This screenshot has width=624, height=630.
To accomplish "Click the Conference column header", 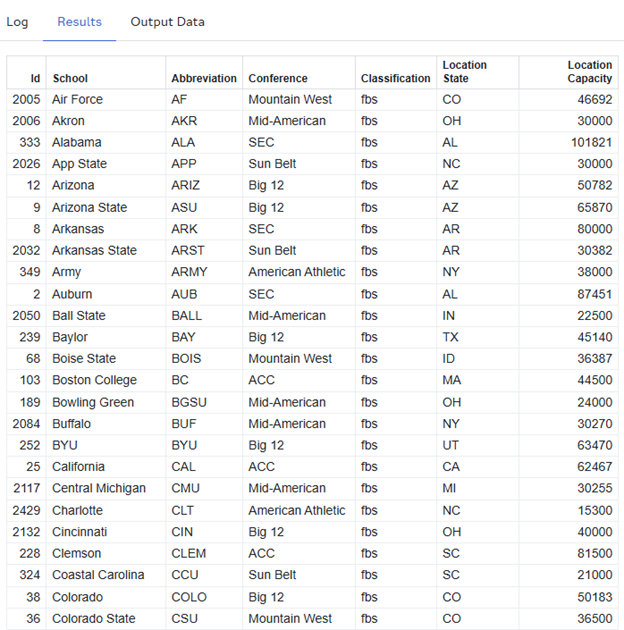I will pos(278,78).
